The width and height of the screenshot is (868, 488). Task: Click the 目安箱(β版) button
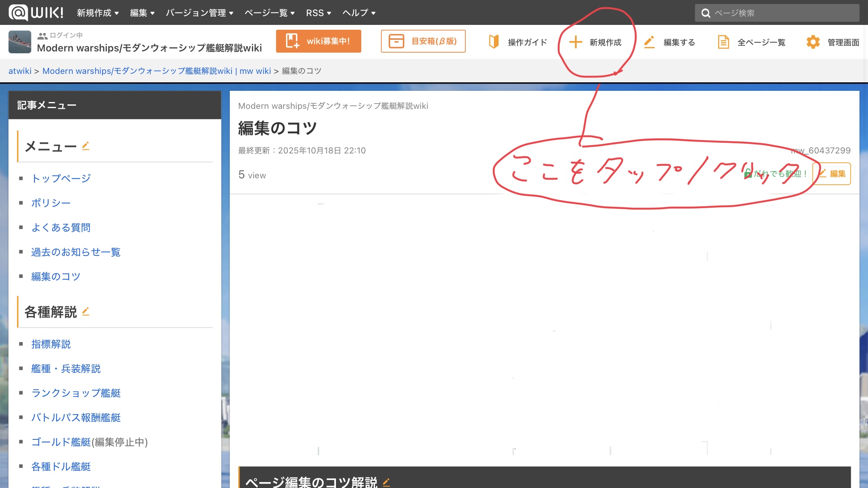423,41
